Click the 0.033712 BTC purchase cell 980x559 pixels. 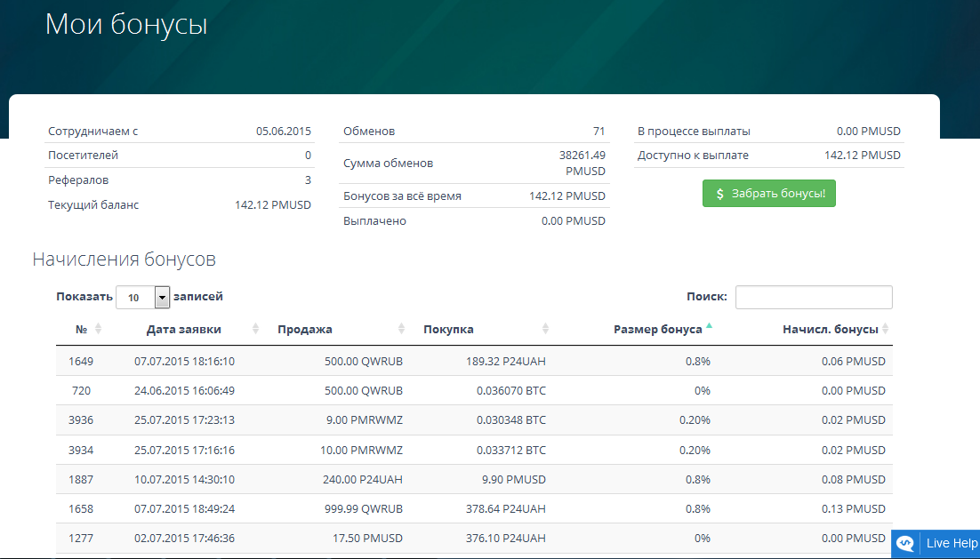point(510,450)
